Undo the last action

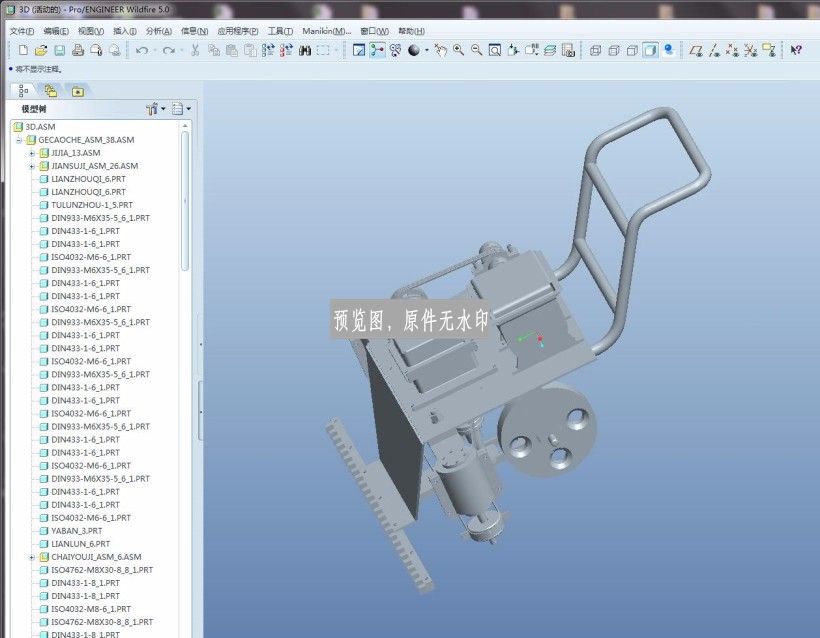tap(141, 50)
